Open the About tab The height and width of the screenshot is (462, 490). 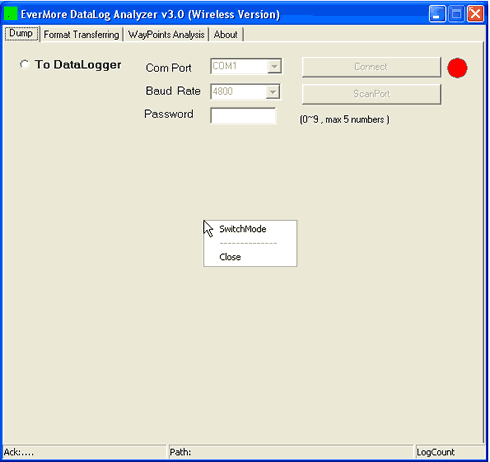coord(226,34)
